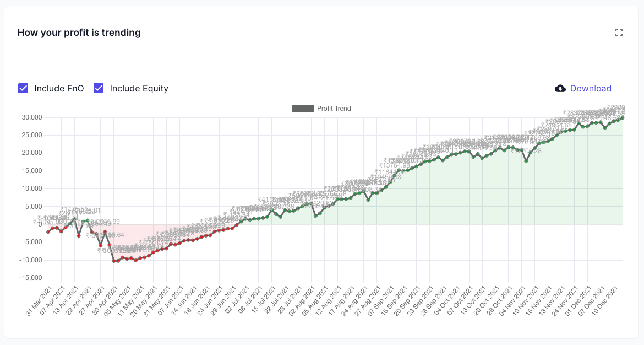The width and height of the screenshot is (644, 345).
Task: Click the 10,000 y-axis label
Action: click(32, 188)
